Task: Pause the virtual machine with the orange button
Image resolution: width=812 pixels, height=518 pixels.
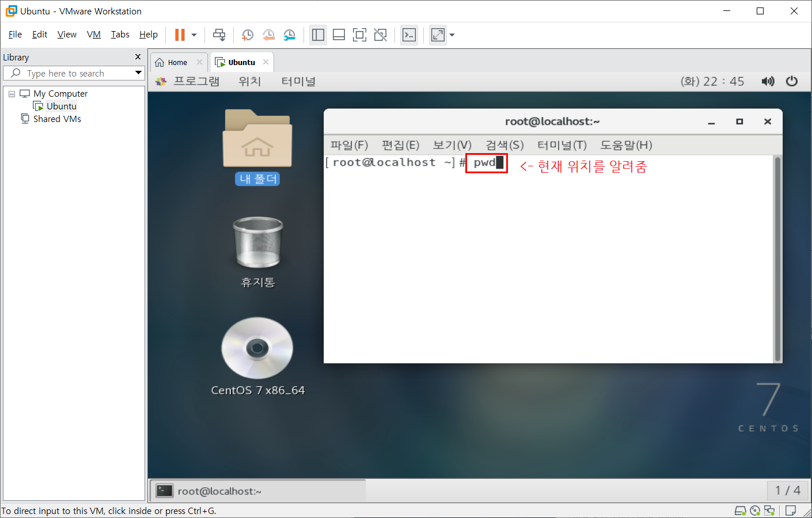Action: [x=180, y=35]
